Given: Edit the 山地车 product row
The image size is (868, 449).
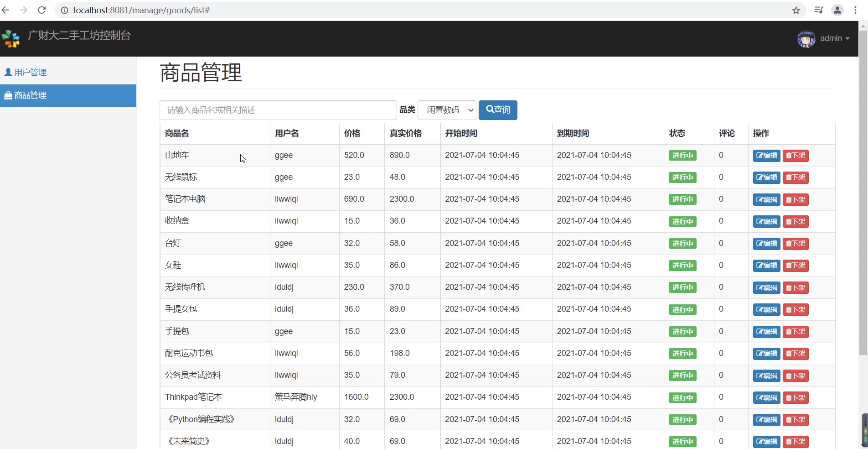Looking at the screenshot, I should click(766, 156).
